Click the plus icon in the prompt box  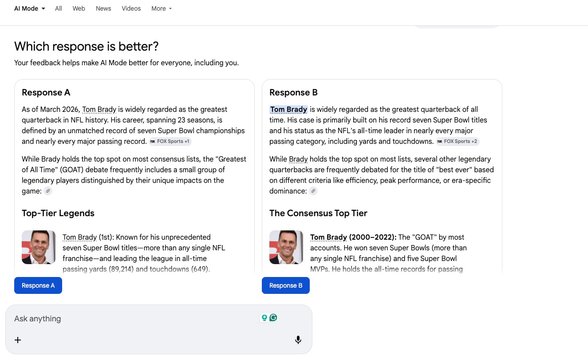click(18, 340)
